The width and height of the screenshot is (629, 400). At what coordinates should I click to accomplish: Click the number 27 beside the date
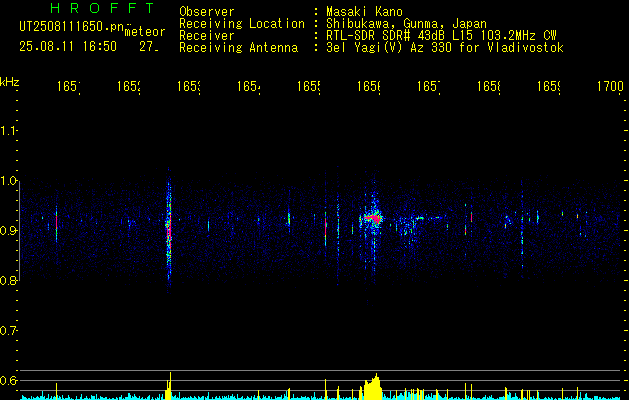(149, 47)
